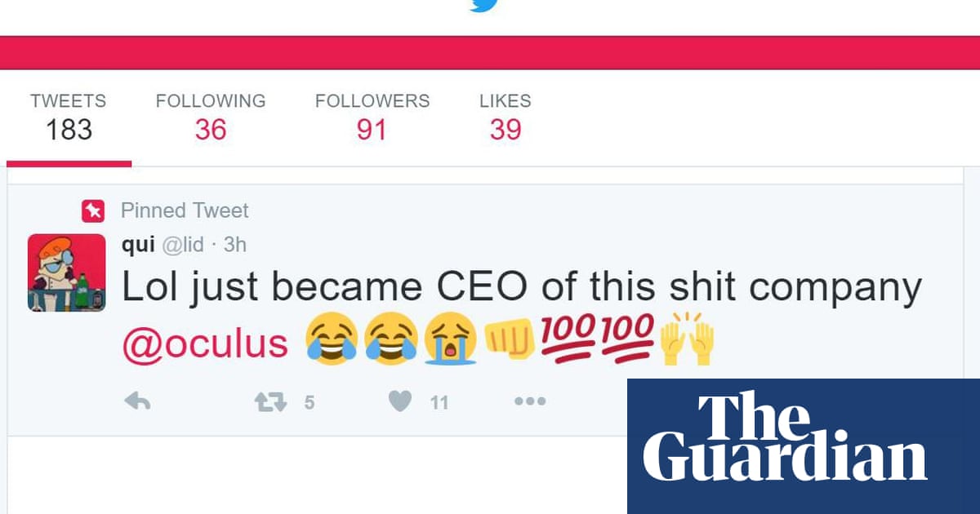Click the tweet text about becoming CEO
Viewport: 980px width, 514px height.
(x=521, y=287)
